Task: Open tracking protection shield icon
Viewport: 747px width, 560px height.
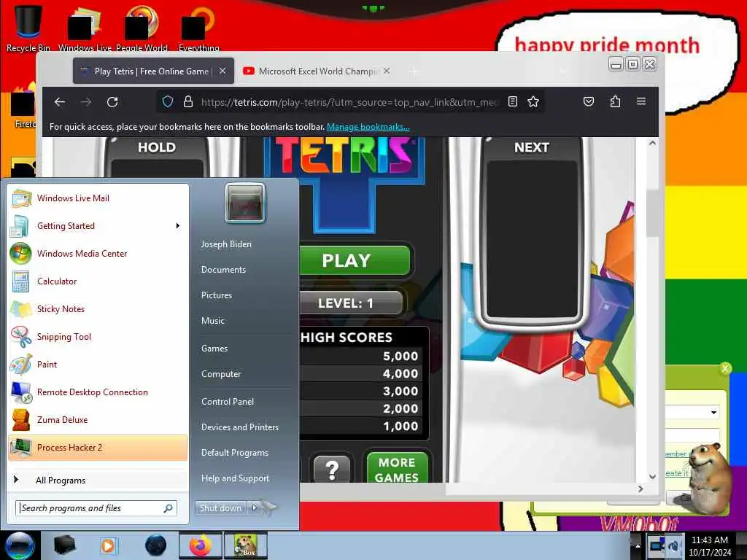Action: (x=168, y=101)
